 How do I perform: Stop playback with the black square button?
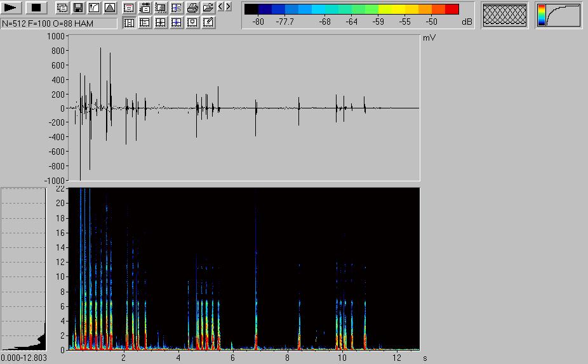[x=36, y=8]
